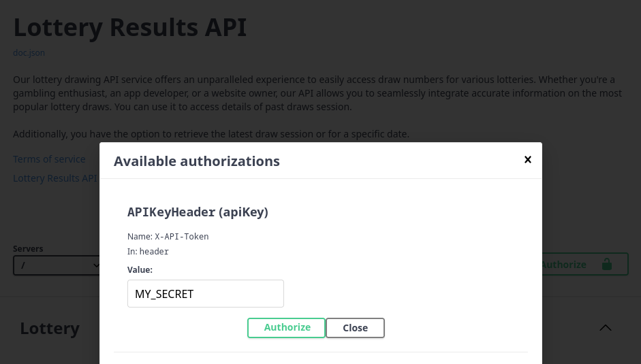Click the "Servers" label above the dropdown
Viewport: 641px width, 364px height.
28,249
